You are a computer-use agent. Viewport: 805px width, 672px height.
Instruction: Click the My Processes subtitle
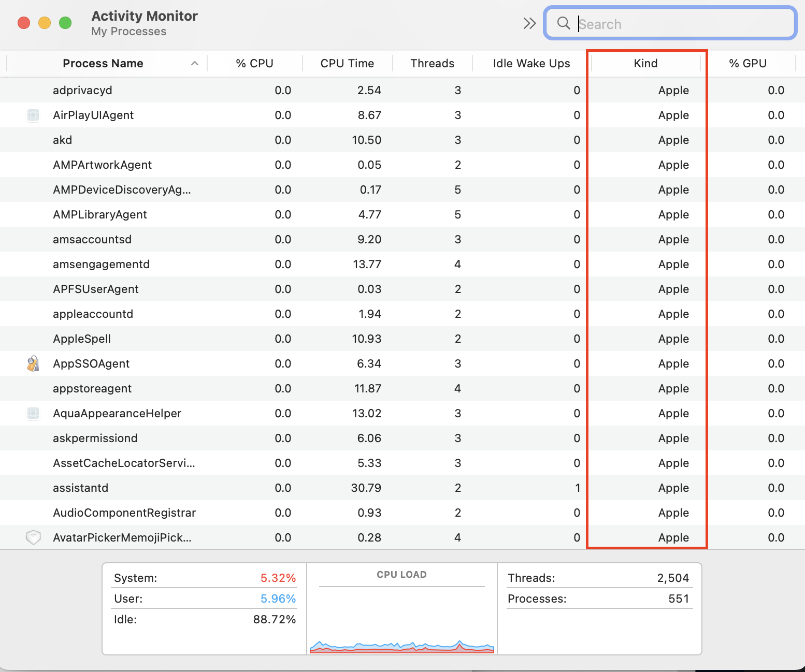click(129, 31)
